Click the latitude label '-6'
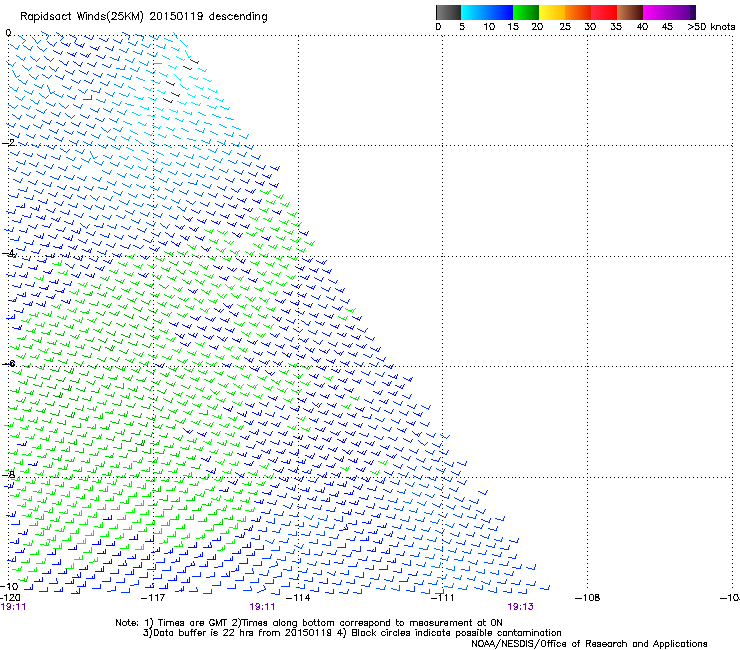Viewport: 740px width, 650px height. point(8,363)
